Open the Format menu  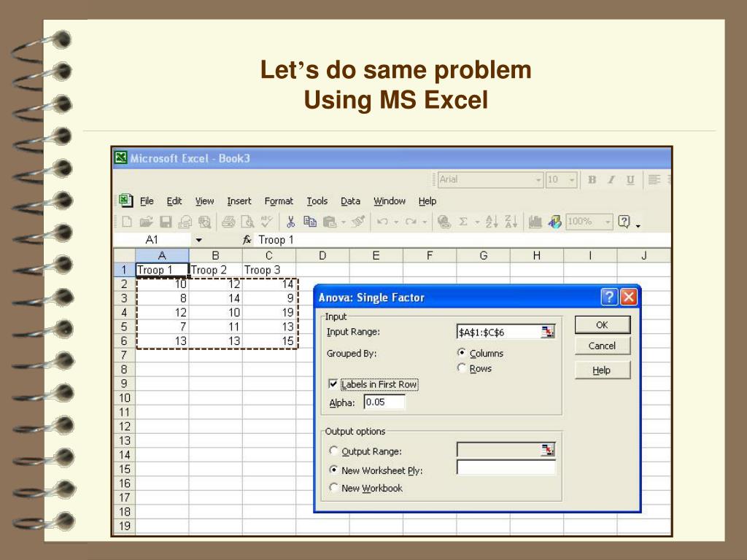tap(279, 201)
